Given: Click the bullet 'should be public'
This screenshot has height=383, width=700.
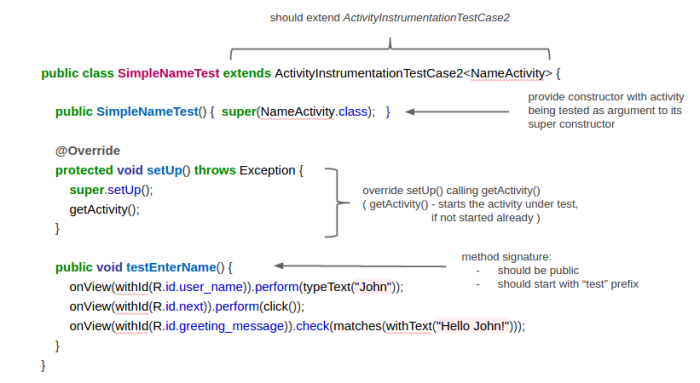Looking at the screenshot, I should pos(538,271).
